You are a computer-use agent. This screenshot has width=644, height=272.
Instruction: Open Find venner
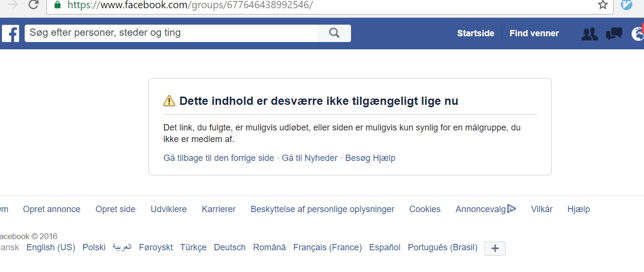[534, 33]
